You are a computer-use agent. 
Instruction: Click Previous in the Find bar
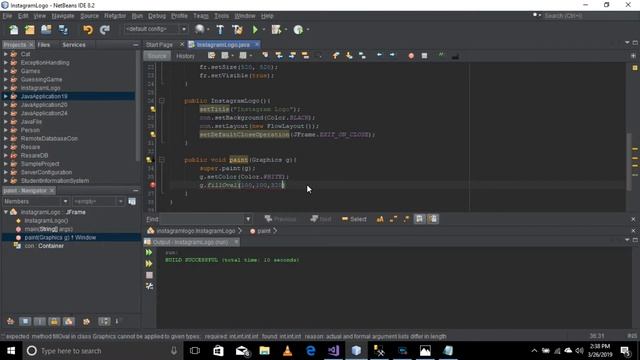coord(280,219)
